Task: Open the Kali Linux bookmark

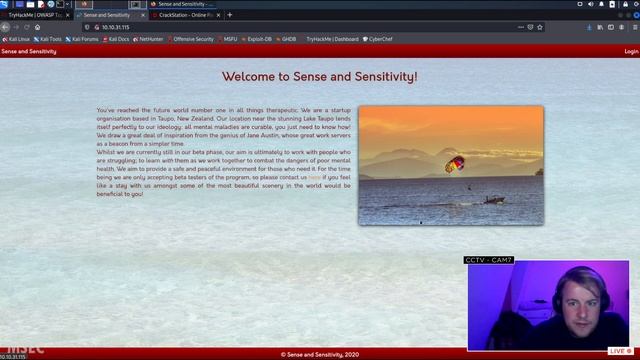Action: [x=16, y=39]
